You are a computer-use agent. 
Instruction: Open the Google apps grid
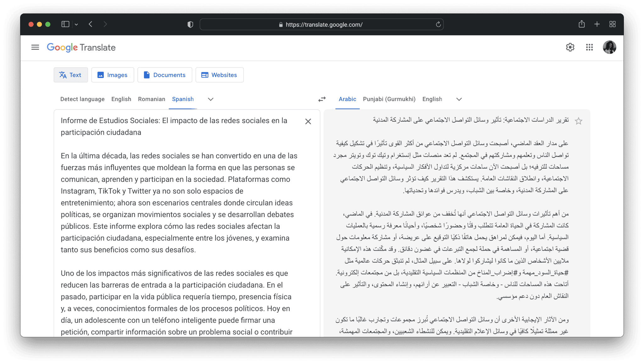[x=589, y=48]
